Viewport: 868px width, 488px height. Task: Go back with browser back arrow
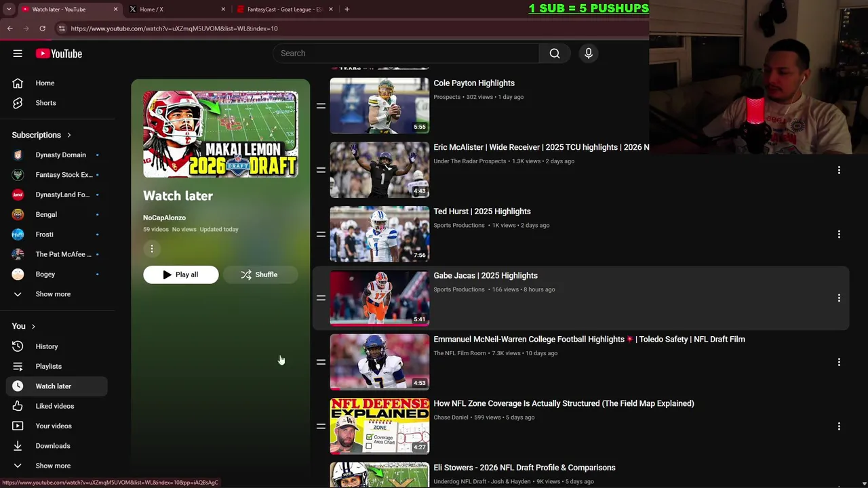[9, 28]
